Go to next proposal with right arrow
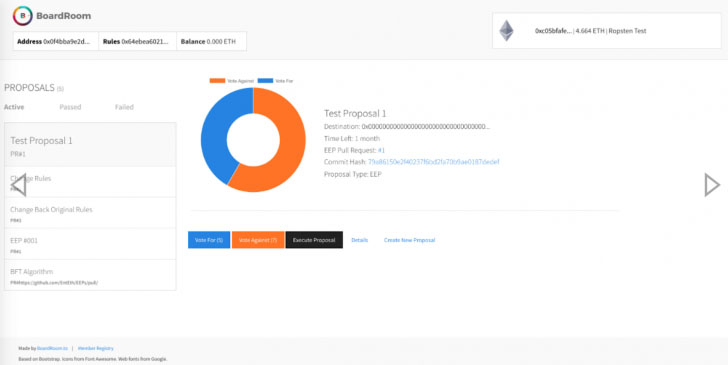The height and width of the screenshot is (365, 728). point(712,185)
